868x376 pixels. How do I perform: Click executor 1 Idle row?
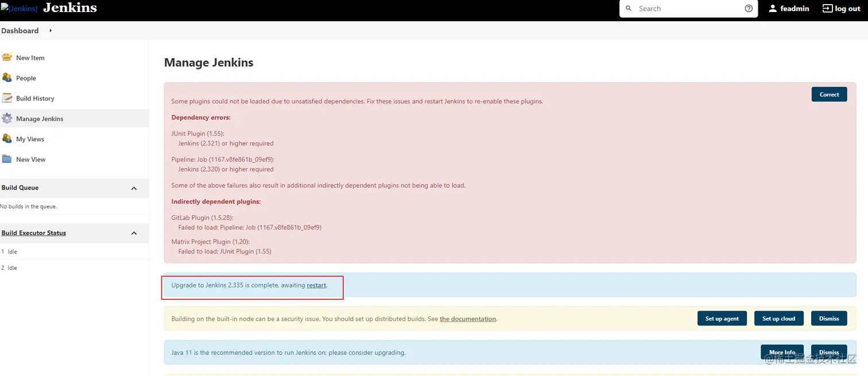[74, 251]
